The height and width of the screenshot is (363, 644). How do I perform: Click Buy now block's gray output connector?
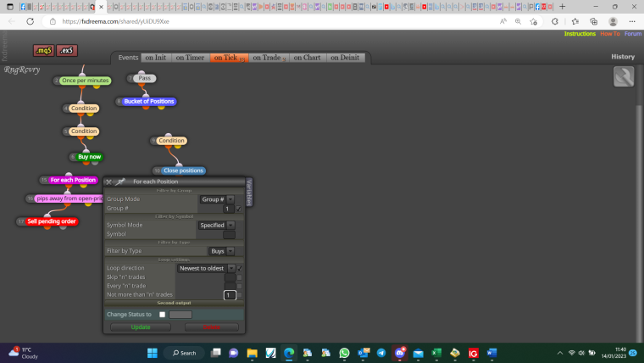click(95, 162)
